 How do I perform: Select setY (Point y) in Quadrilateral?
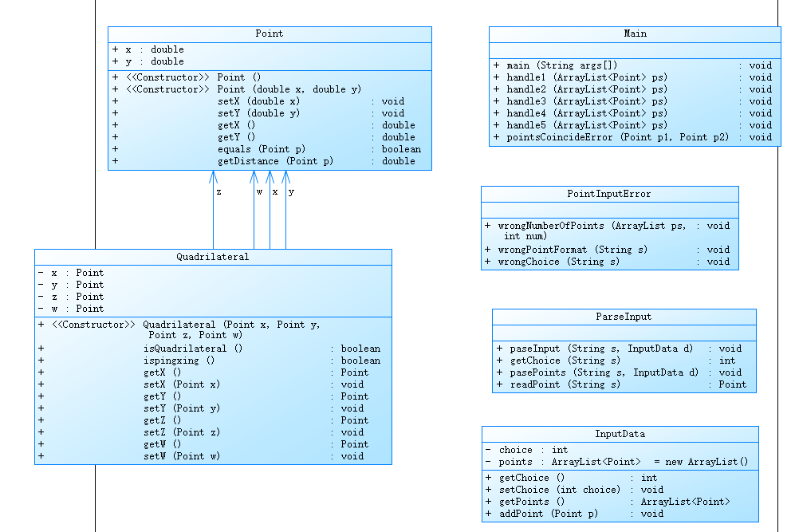coord(201,408)
